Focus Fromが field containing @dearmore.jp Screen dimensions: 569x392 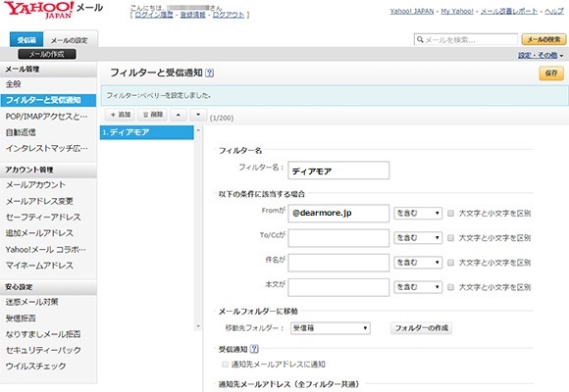[x=338, y=214]
